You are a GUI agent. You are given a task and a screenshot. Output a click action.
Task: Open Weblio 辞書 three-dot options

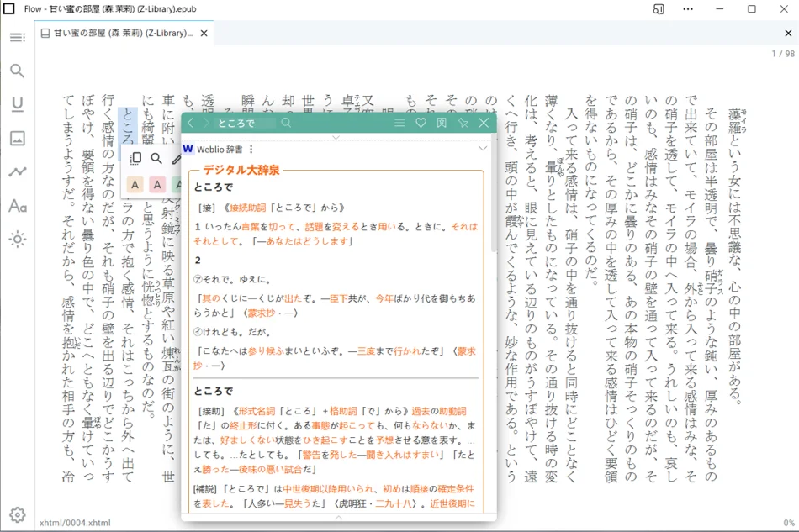coord(251,149)
